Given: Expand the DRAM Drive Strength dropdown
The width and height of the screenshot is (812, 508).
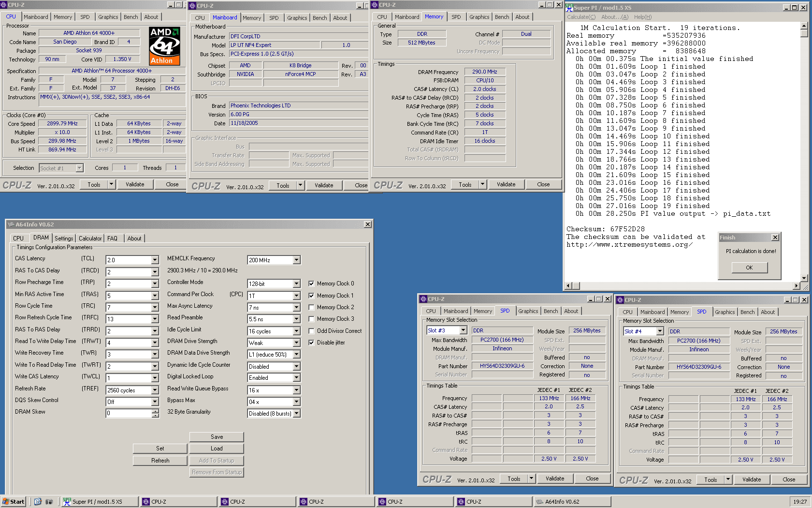Looking at the screenshot, I should [x=297, y=343].
